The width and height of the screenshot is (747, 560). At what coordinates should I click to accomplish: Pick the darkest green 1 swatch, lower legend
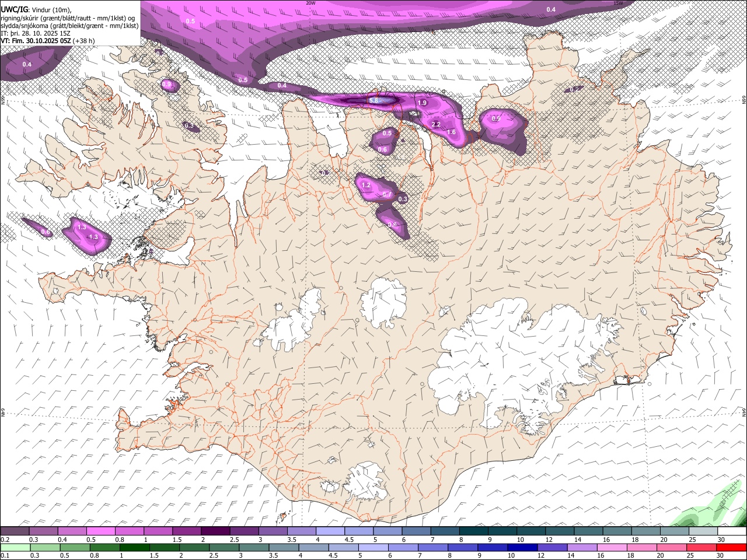click(135, 547)
